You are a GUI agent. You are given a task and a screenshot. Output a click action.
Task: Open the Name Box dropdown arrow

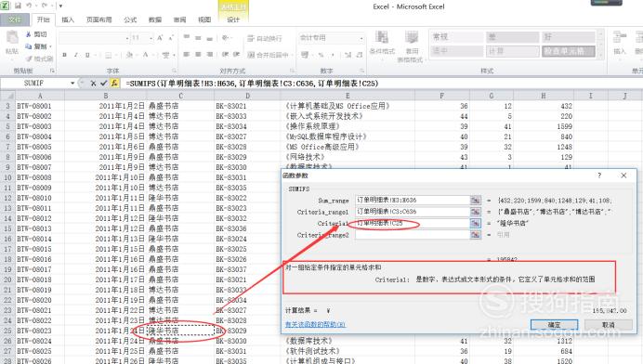point(72,84)
